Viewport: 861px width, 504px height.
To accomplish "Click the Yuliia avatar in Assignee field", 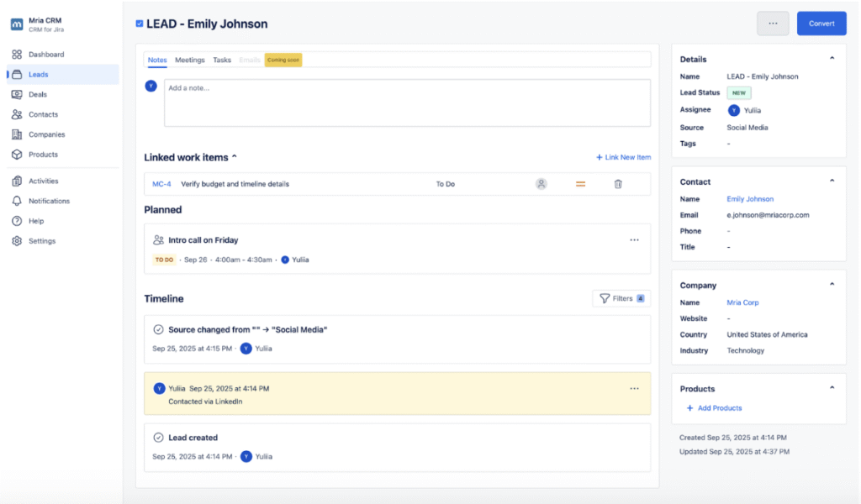I will click(733, 110).
